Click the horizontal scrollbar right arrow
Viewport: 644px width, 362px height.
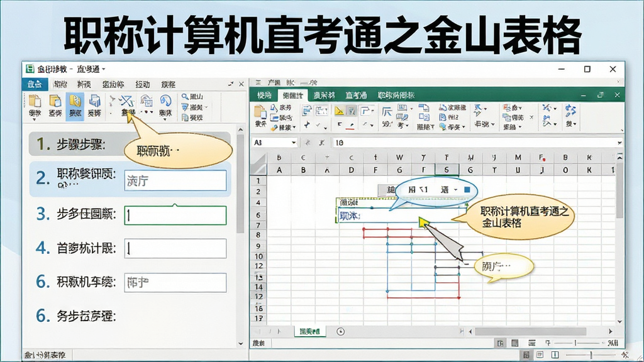pos(611,331)
